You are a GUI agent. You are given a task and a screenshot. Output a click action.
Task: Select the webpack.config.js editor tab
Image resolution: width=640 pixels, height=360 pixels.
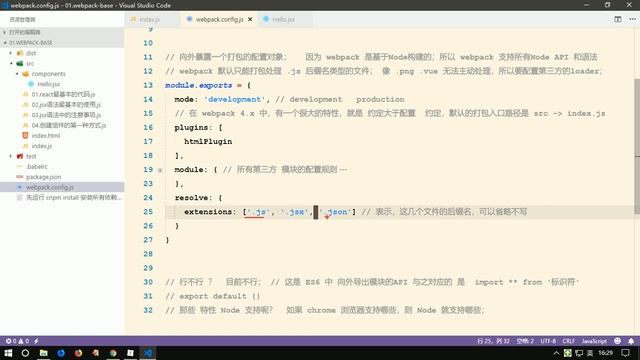tap(219, 19)
